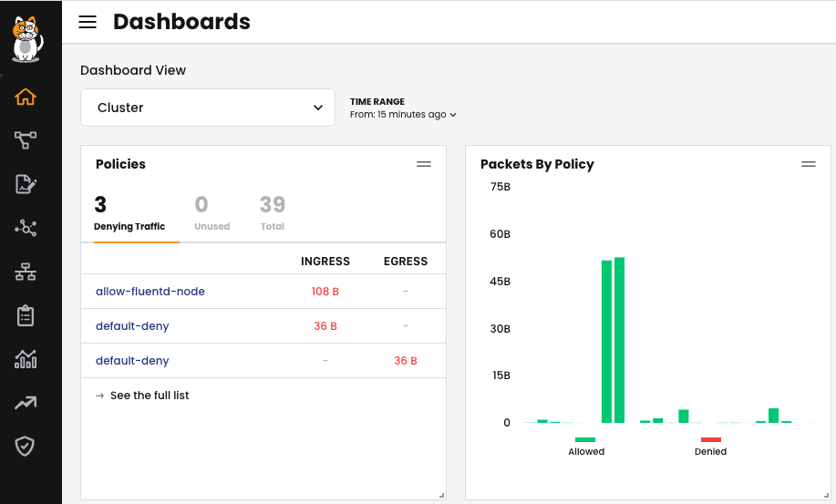Open the Activity bar-chart sidebar icon
Screen dimensions: 836x504
pyautogui.click(x=25, y=359)
